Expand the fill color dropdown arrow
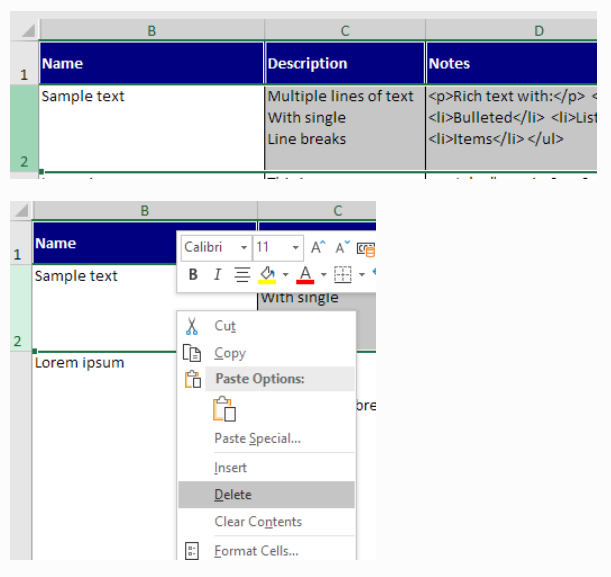 (285, 275)
